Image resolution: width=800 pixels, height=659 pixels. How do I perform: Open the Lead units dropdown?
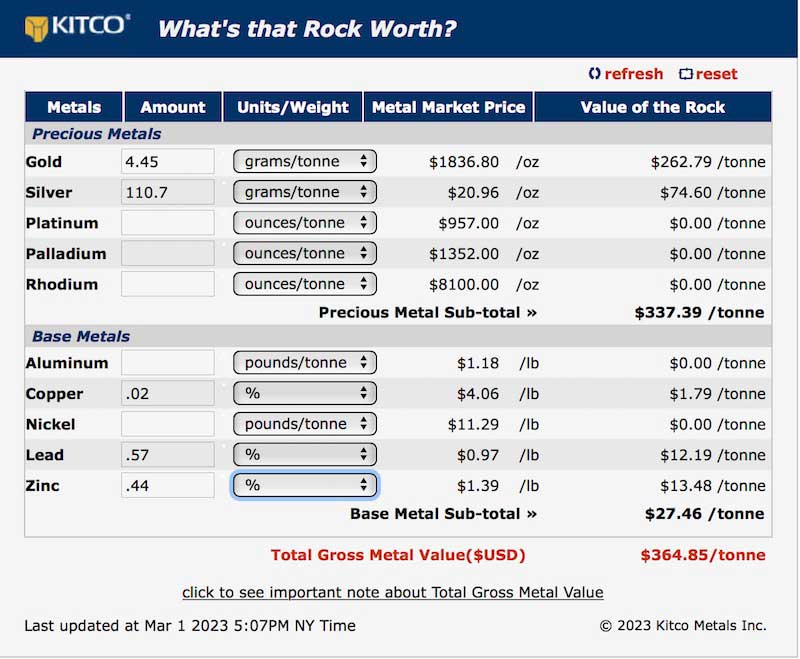[x=305, y=454]
